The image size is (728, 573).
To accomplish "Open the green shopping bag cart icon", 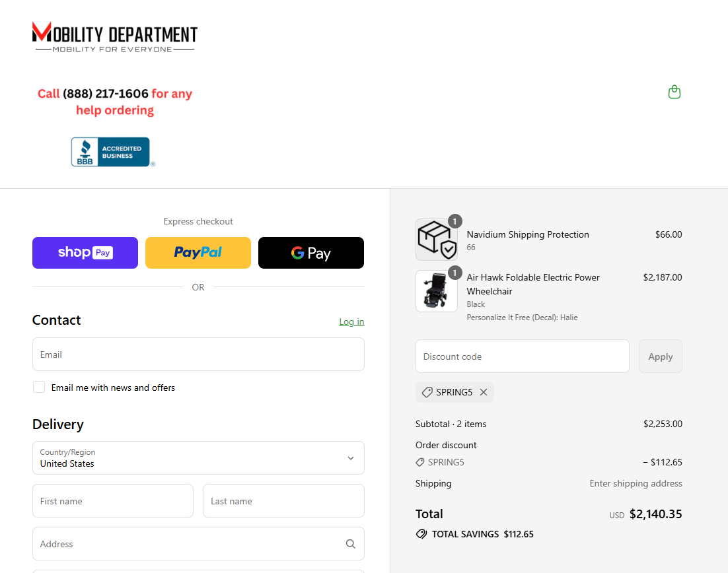I will click(674, 92).
